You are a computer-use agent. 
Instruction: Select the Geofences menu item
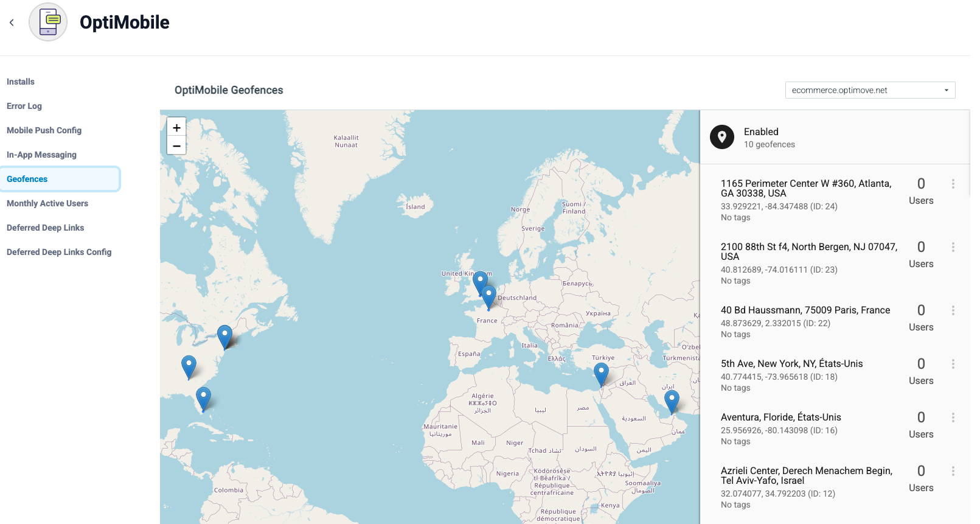[60, 179]
